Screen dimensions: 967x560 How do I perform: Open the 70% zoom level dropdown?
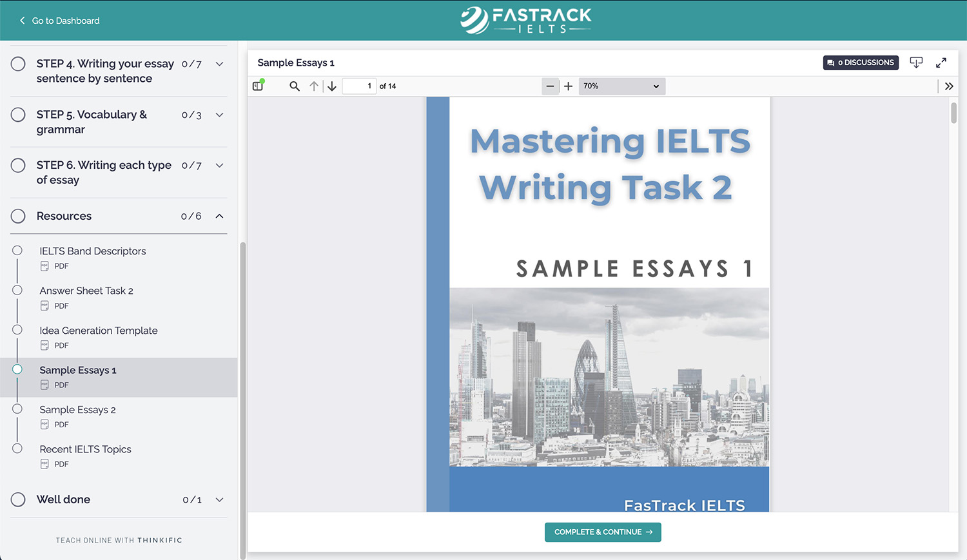coord(622,86)
